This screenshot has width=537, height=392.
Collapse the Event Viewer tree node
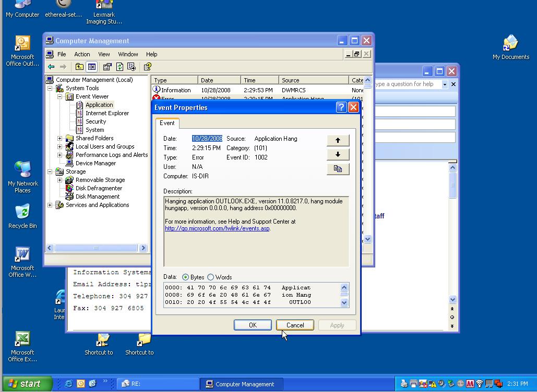(60, 97)
